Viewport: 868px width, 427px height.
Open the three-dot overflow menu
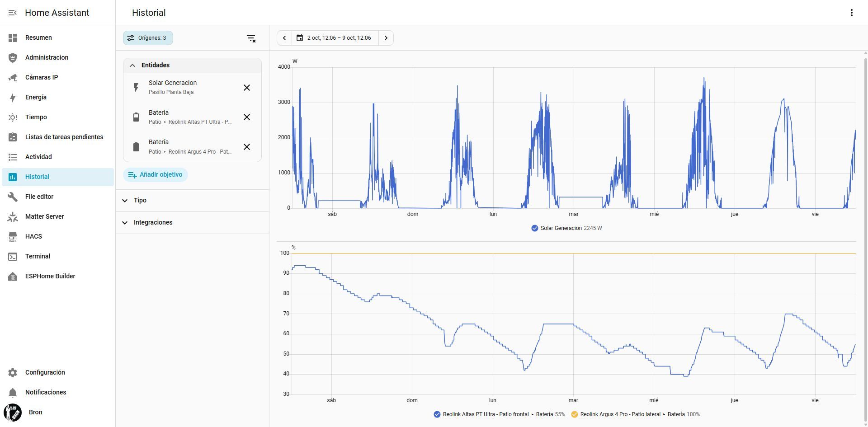tap(851, 13)
